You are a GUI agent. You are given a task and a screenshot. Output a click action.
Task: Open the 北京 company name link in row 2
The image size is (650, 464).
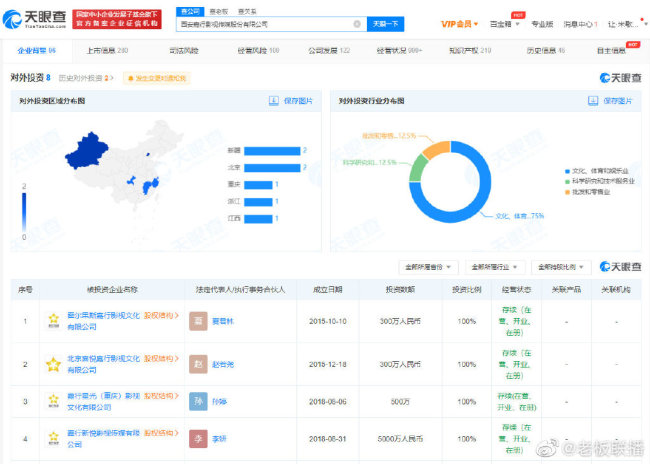click(103, 364)
